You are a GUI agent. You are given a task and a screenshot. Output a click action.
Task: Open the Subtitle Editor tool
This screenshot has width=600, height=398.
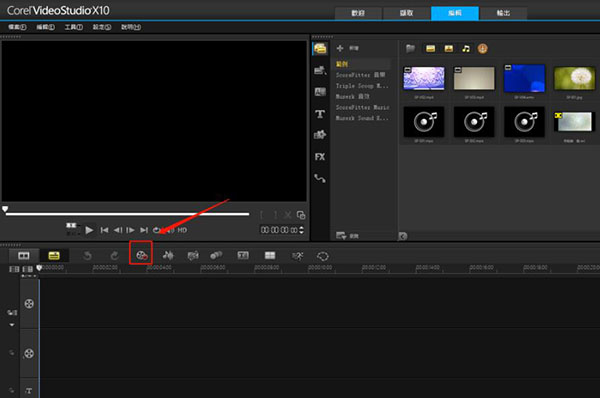[243, 255]
